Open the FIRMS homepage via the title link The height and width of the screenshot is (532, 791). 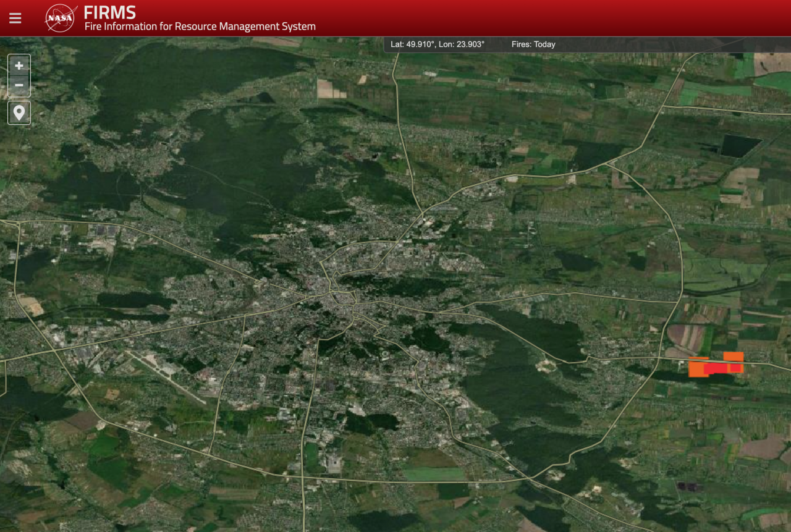tap(110, 11)
